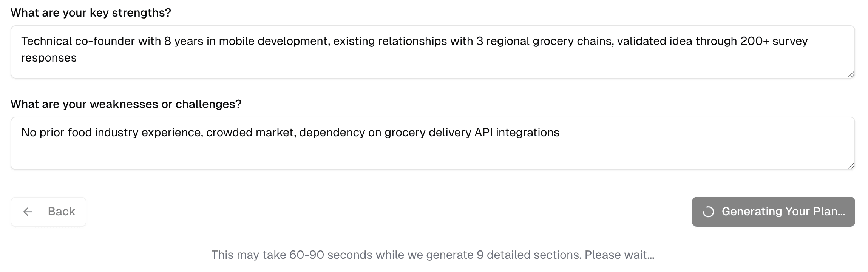Click the weaknesses field resize handle
Viewport: 868px width, 272px height.
(x=851, y=166)
